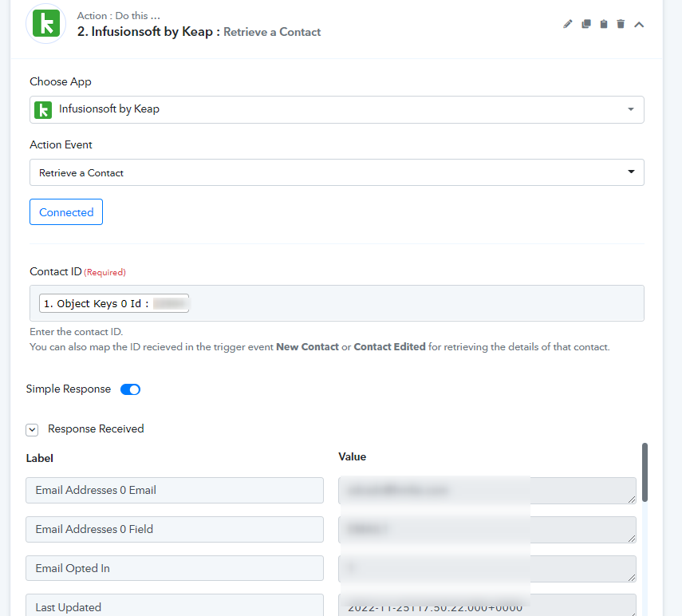This screenshot has width=682, height=616.
Task: Collapse the action step with the chevron up
Action: click(639, 25)
